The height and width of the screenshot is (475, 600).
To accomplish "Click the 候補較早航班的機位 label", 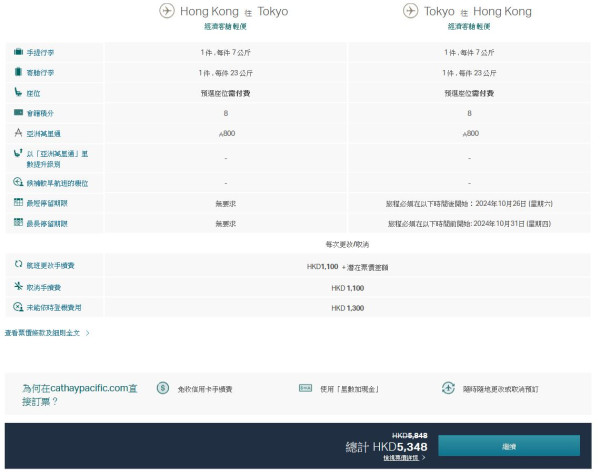I will click(x=57, y=183).
